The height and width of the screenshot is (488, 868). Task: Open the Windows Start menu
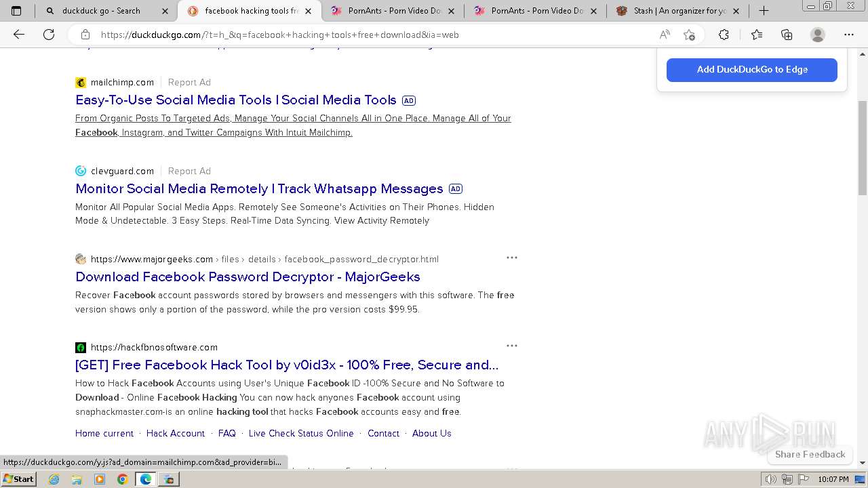click(x=18, y=479)
